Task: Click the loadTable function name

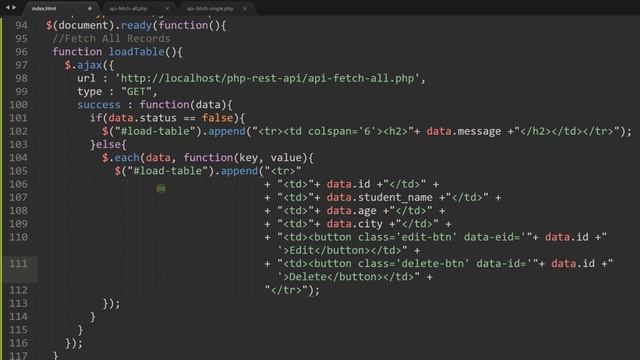Action: (136, 52)
